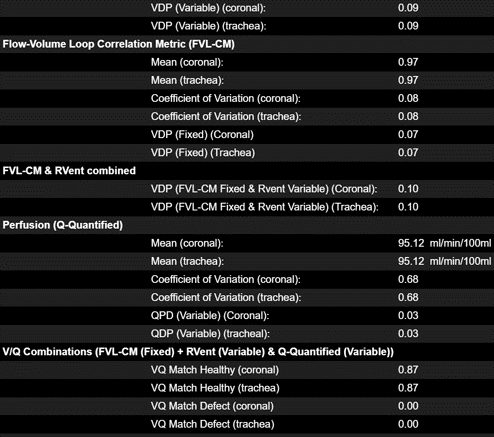
Task: Select VDP (FVL-CM Fixed & Rvent Variable) (Trachea) value
Action: (408, 207)
